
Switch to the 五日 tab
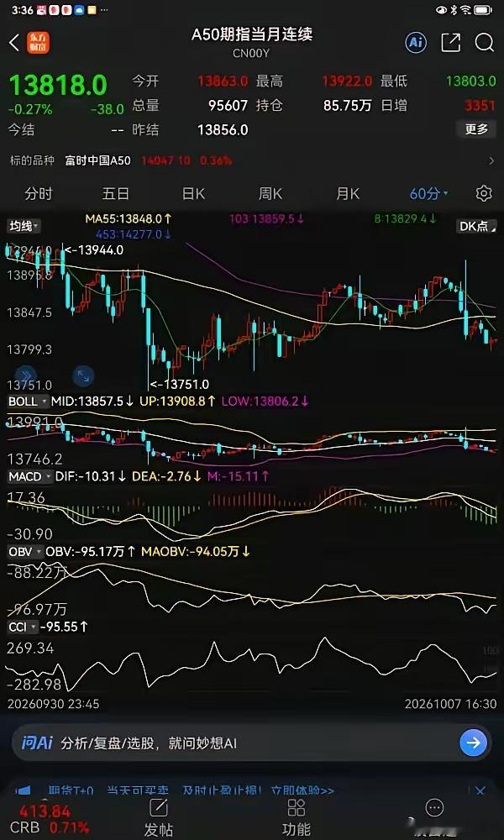(116, 193)
